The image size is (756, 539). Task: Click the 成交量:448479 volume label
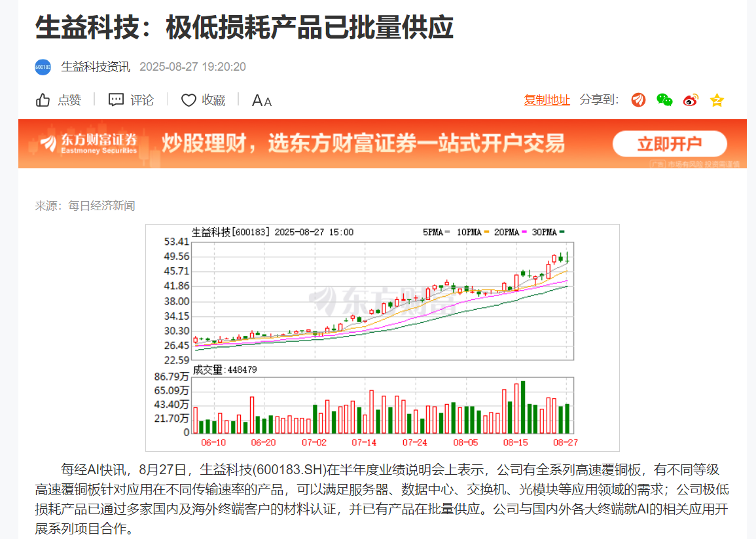click(x=225, y=369)
